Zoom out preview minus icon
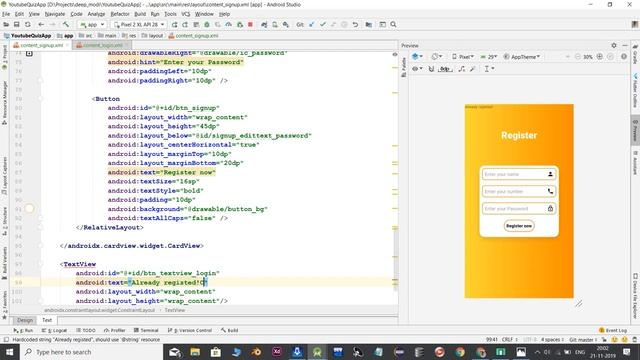This screenshot has height=360, width=640. point(578,57)
